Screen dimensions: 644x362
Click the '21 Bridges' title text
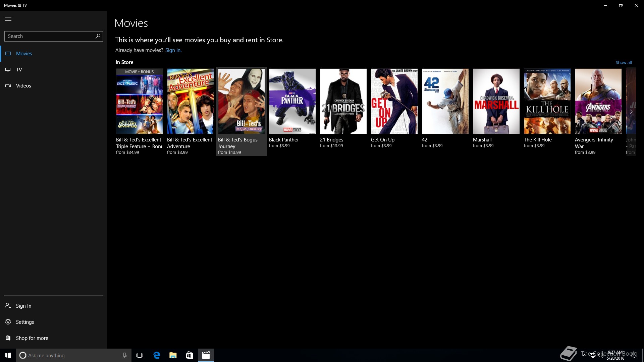(332, 140)
